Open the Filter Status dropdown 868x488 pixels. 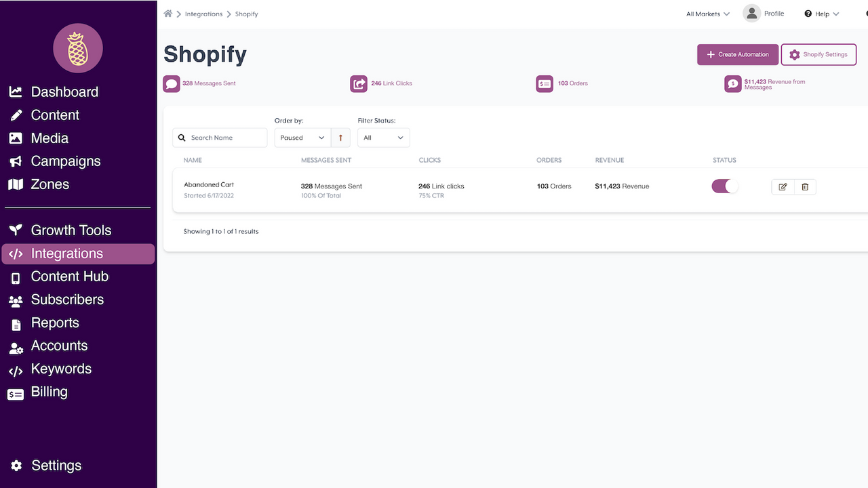pyautogui.click(x=383, y=137)
